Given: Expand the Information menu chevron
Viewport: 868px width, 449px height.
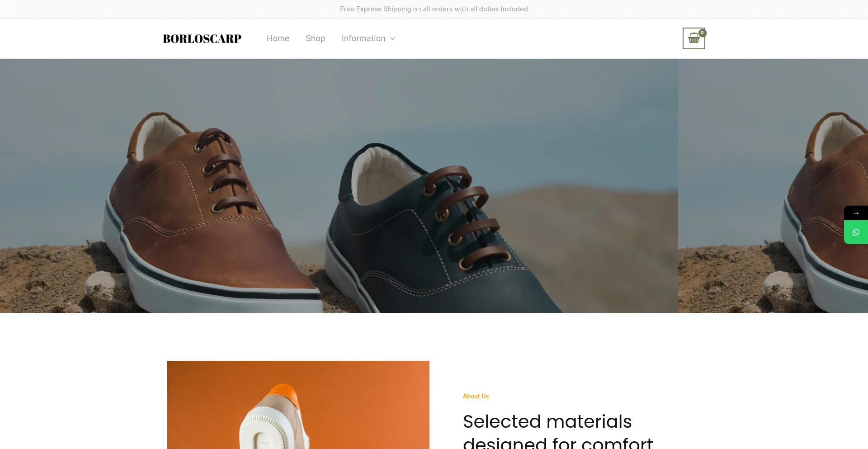Looking at the screenshot, I should click(x=392, y=39).
